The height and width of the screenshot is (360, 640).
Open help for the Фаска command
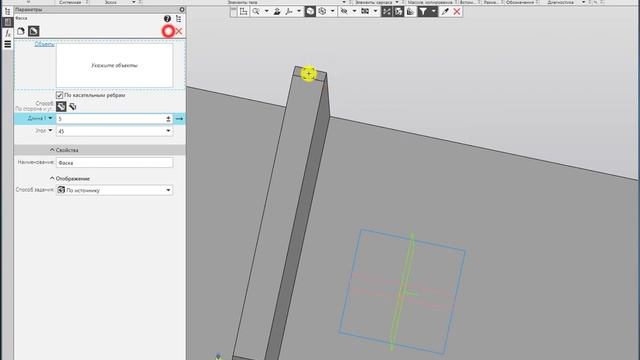coord(167,19)
